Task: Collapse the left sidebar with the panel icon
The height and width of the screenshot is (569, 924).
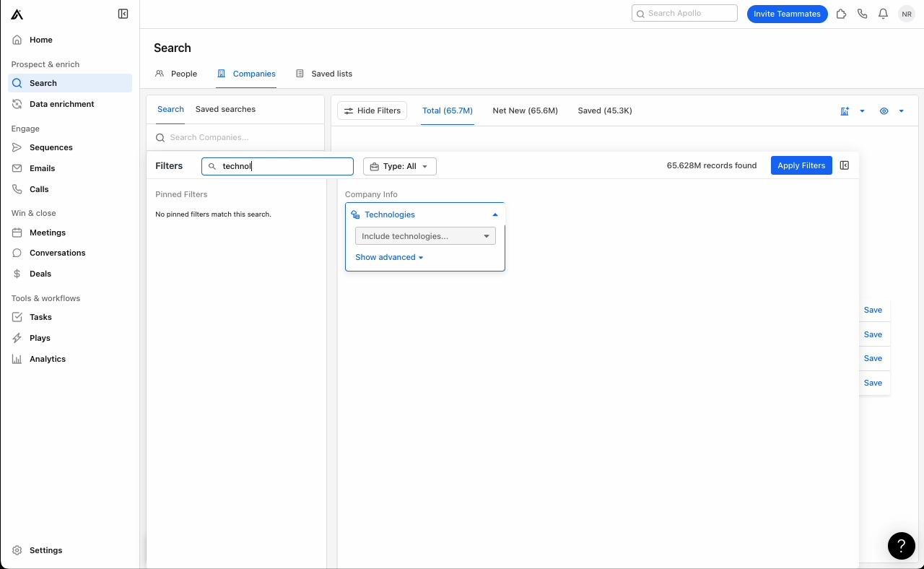Action: click(x=123, y=14)
